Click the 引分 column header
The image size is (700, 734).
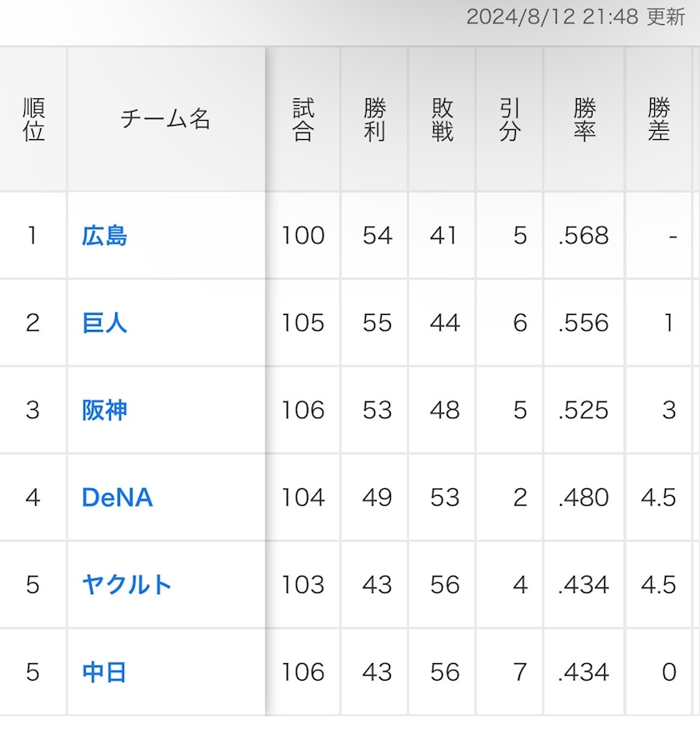click(x=509, y=119)
